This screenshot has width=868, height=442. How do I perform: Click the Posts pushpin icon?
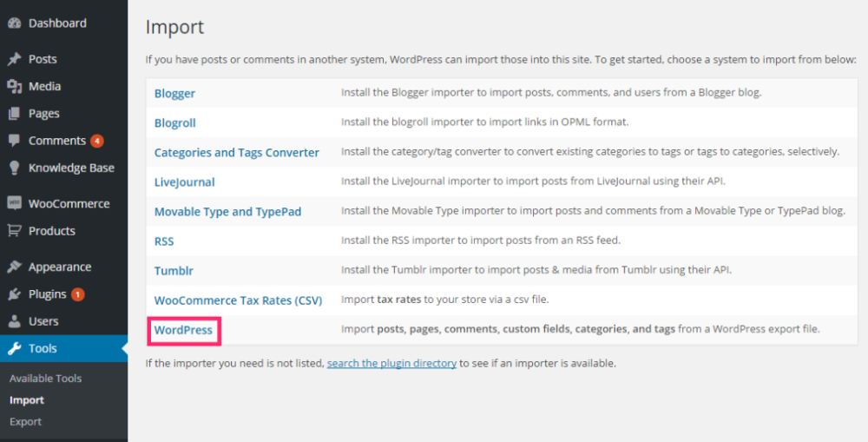point(14,59)
